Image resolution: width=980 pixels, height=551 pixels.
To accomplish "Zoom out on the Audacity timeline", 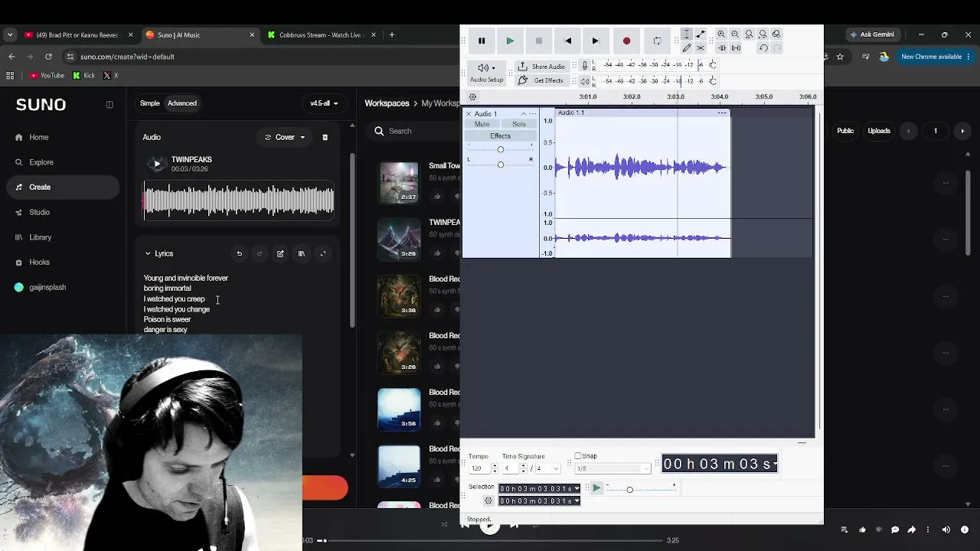I will (x=735, y=34).
